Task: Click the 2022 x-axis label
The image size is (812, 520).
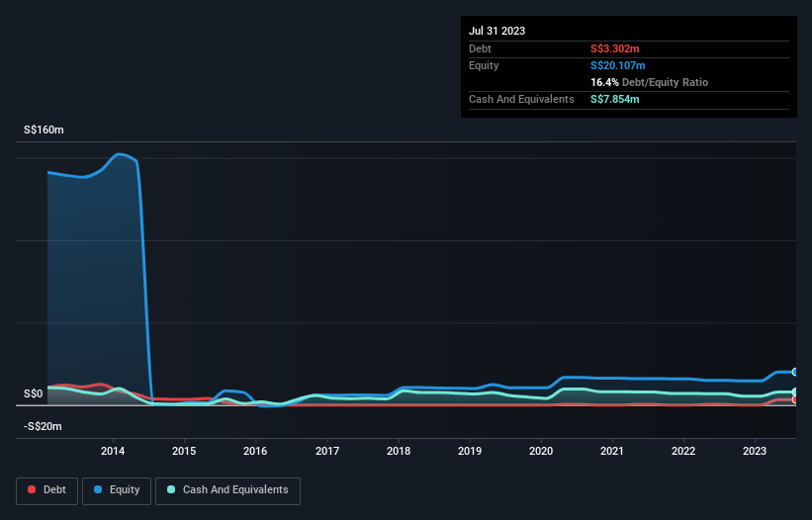Action: tap(683, 451)
